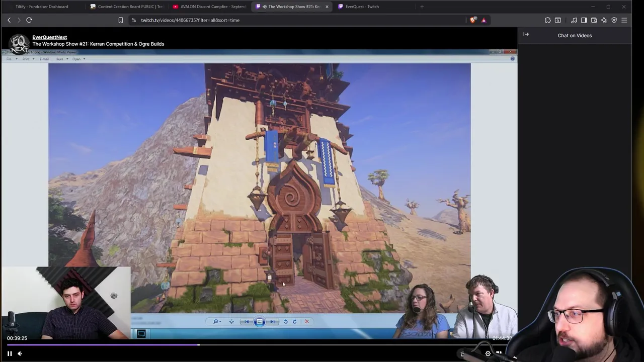Open the Brave Shields lion icon

pos(473,20)
